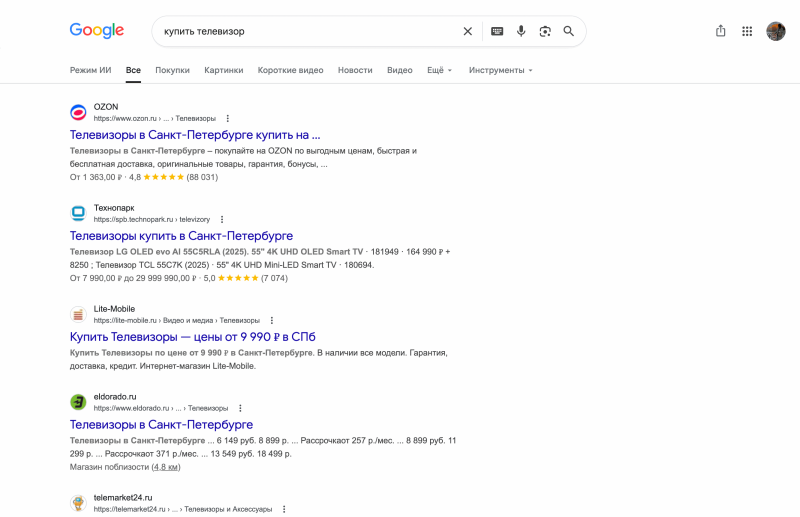Open three-dot menu for eldorado.ru result

240,408
